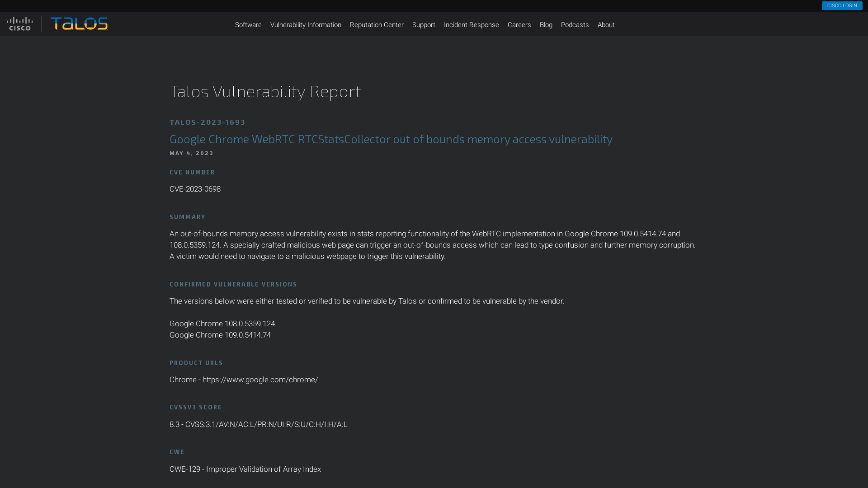The height and width of the screenshot is (488, 868).
Task: Click the CVE NUMBER heading
Action: pos(192,172)
